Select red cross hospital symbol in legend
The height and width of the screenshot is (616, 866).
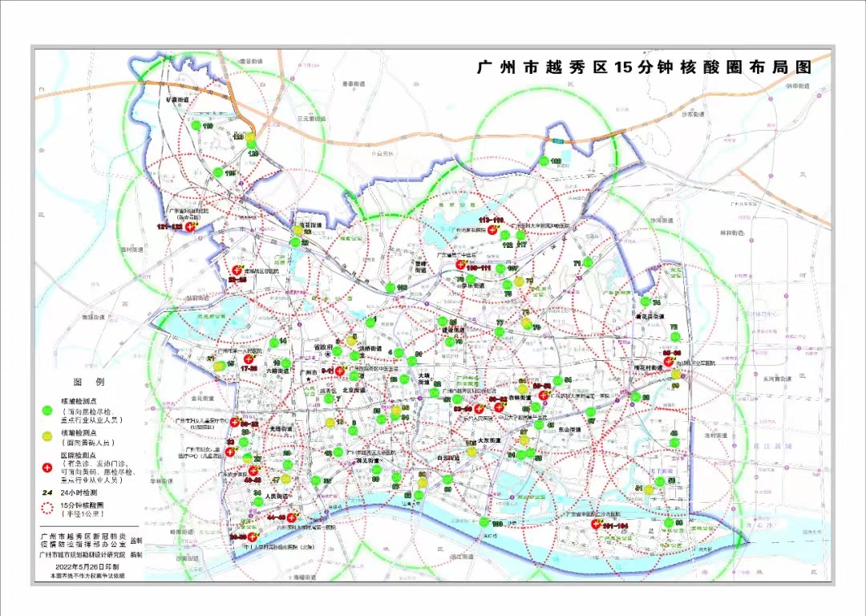coord(48,467)
